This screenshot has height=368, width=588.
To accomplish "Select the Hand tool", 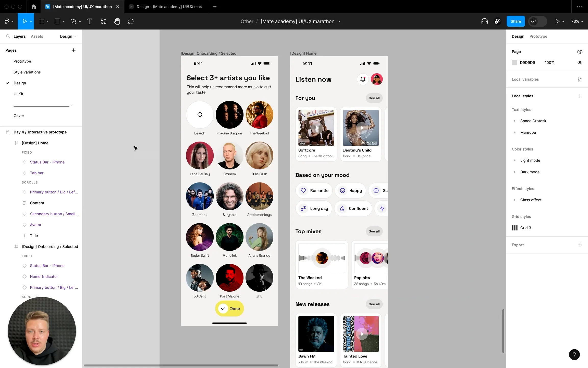I will (x=117, y=21).
